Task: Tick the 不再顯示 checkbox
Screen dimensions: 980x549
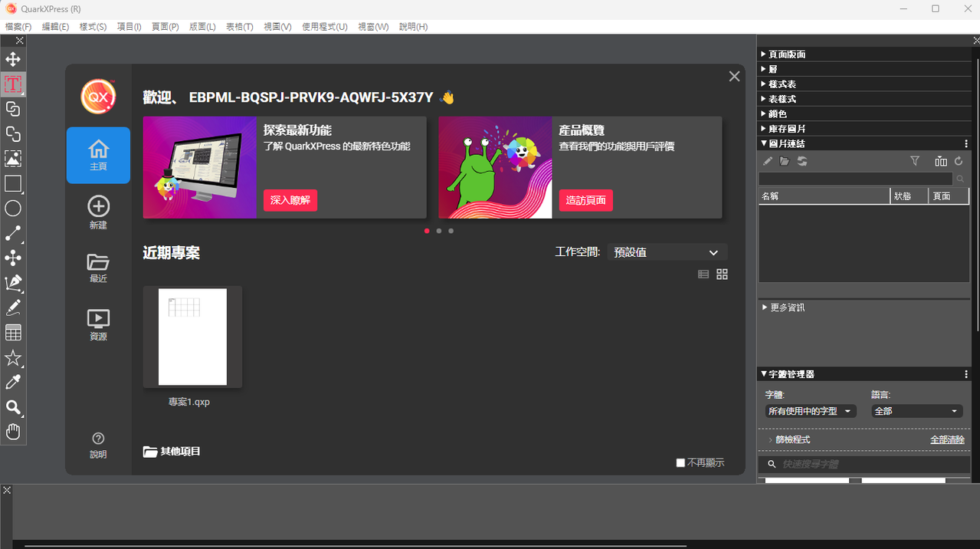Action: pos(680,462)
